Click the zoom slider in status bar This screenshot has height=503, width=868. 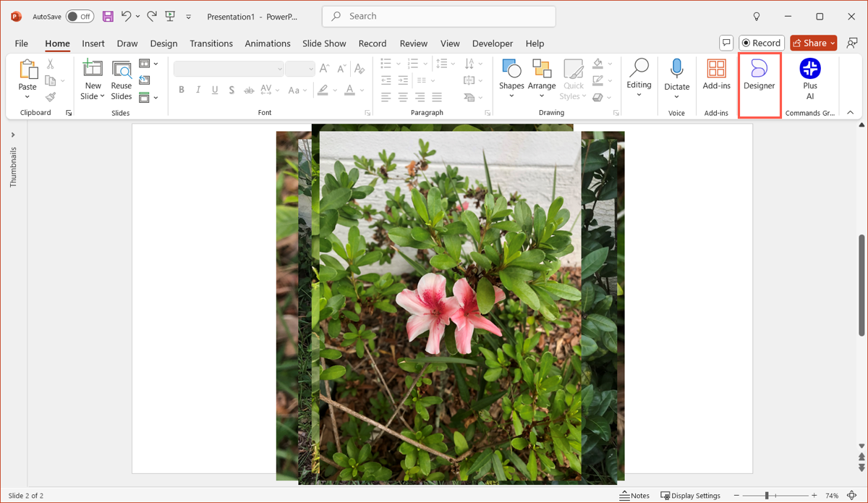tap(767, 496)
